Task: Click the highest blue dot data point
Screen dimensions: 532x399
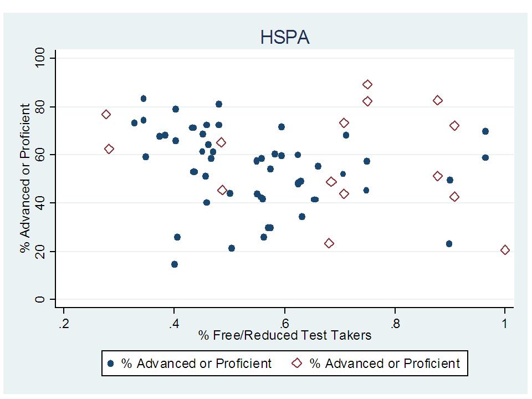Action: [x=144, y=99]
